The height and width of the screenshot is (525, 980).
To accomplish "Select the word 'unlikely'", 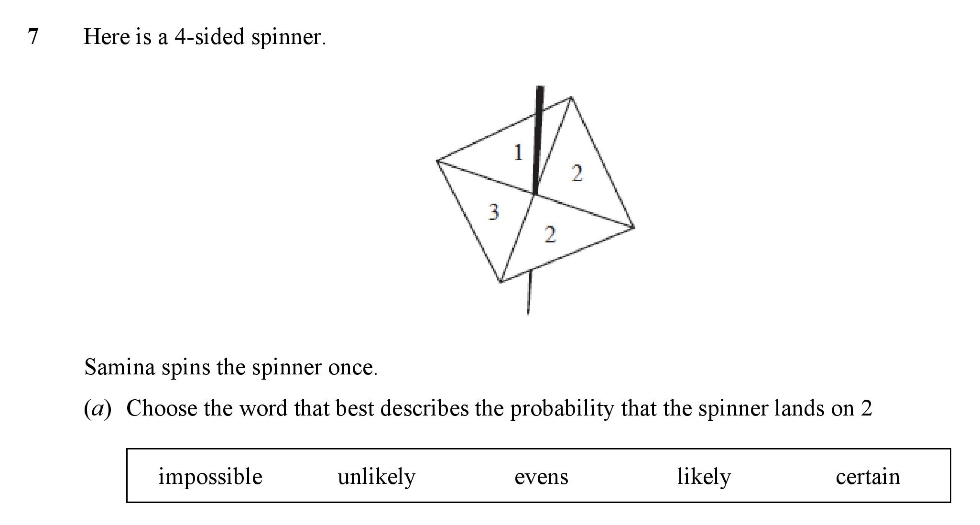I will [376, 477].
